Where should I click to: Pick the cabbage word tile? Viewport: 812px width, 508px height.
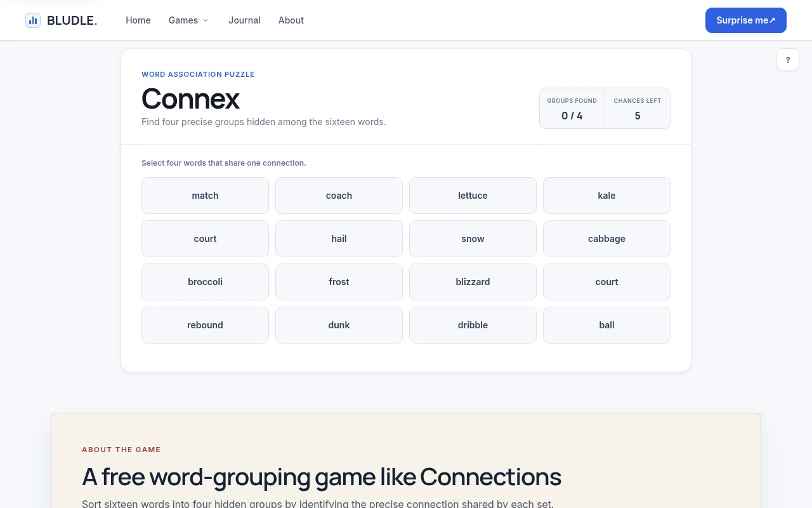pos(606,239)
